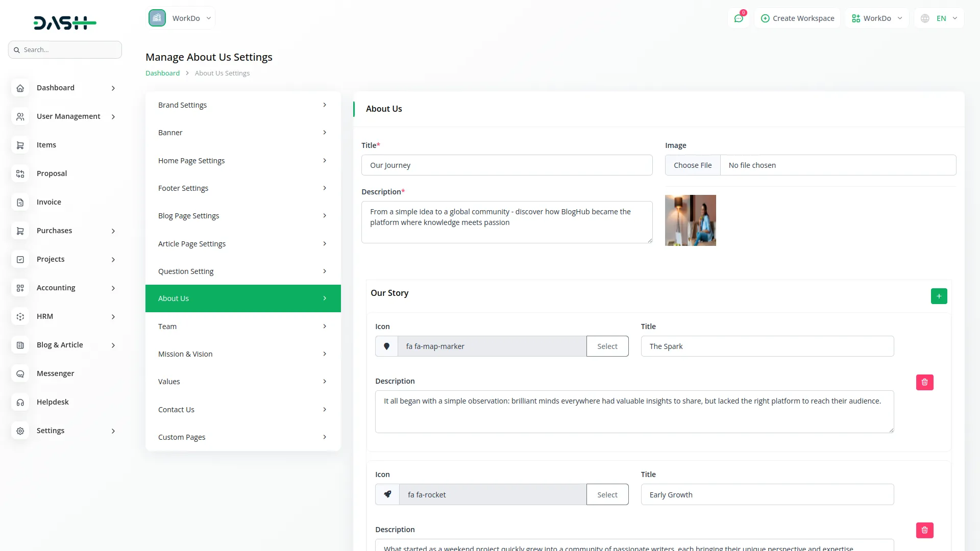Viewport: 980px width, 551px height.
Task: Click the green plus button in Our Story
Action: click(939, 296)
